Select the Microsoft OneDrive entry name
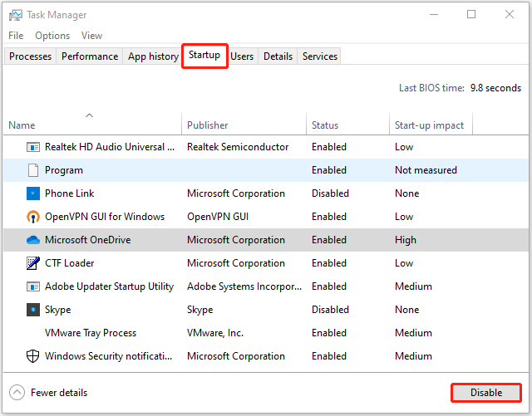This screenshot has width=532, height=416. [x=87, y=240]
